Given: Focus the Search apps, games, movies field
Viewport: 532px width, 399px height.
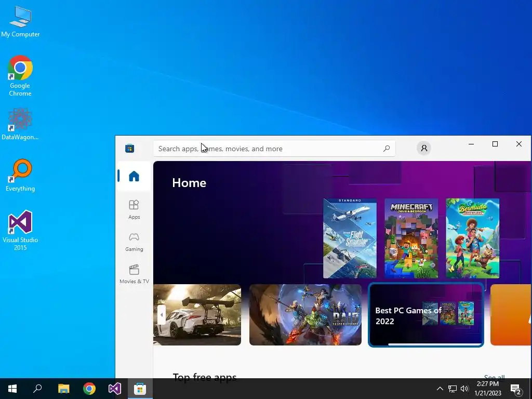Looking at the screenshot, I should [x=274, y=149].
